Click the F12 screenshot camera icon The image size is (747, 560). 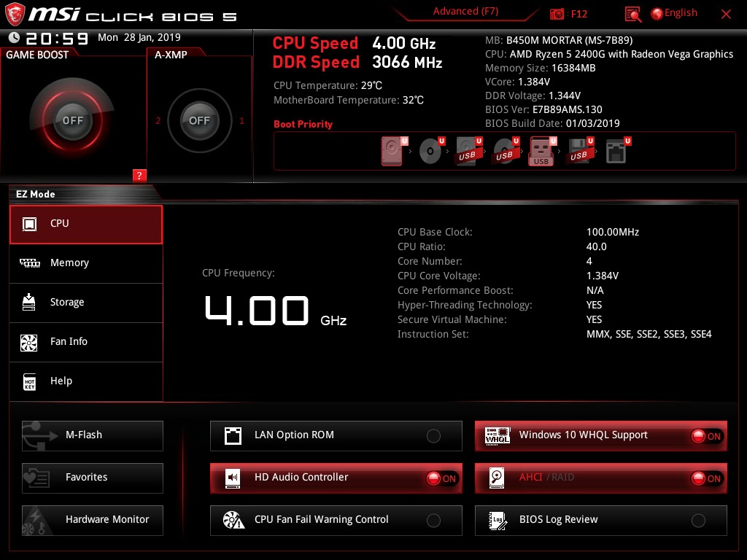click(557, 14)
